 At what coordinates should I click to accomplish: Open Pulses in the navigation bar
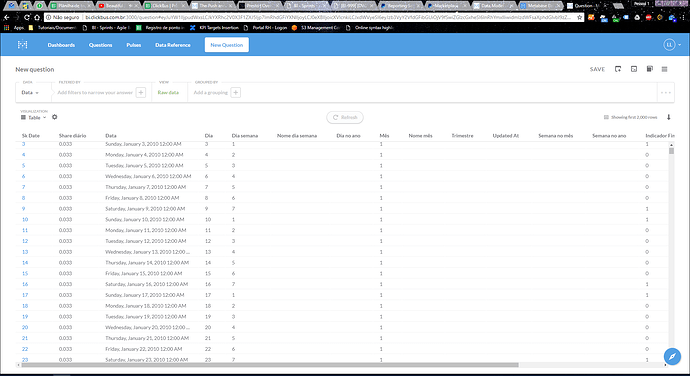point(134,45)
